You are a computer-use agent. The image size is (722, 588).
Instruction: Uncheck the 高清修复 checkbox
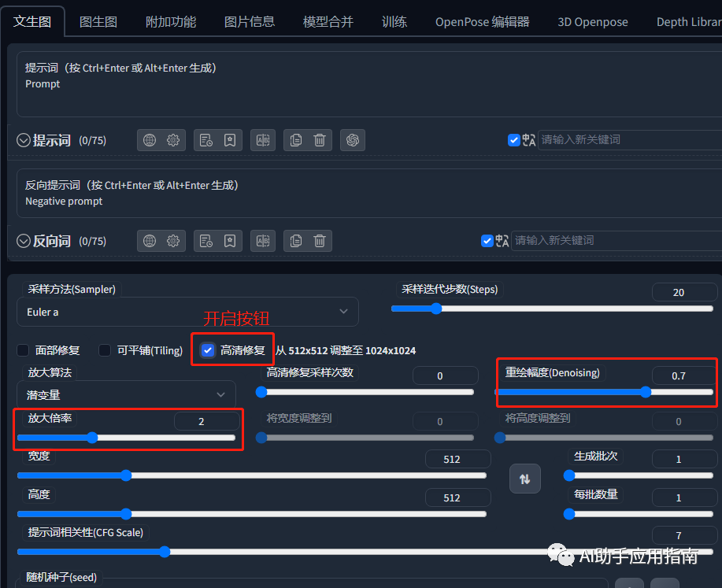208,350
